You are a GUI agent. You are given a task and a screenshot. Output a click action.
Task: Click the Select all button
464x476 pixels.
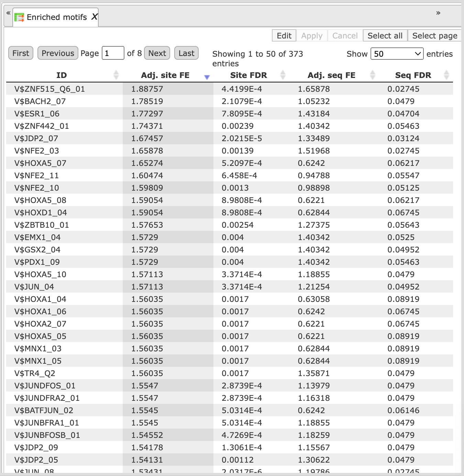tap(385, 35)
